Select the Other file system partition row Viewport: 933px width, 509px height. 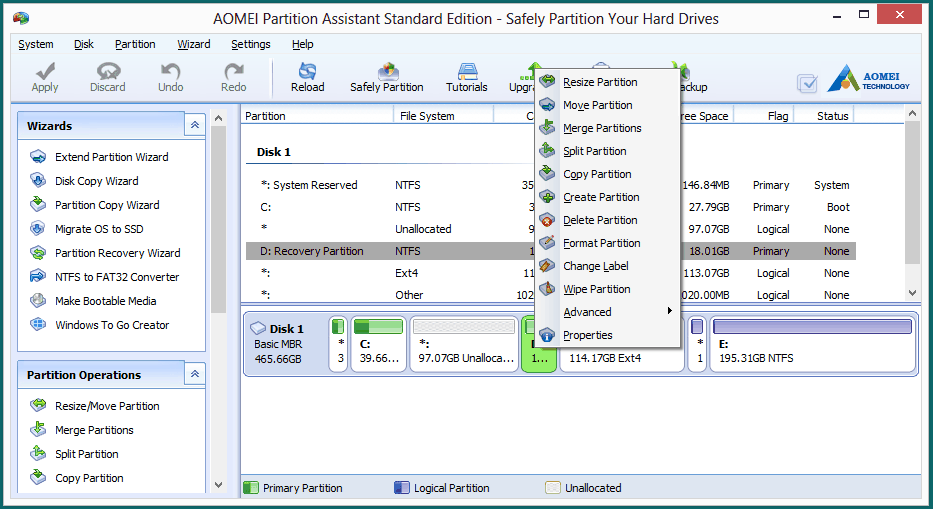(550, 295)
